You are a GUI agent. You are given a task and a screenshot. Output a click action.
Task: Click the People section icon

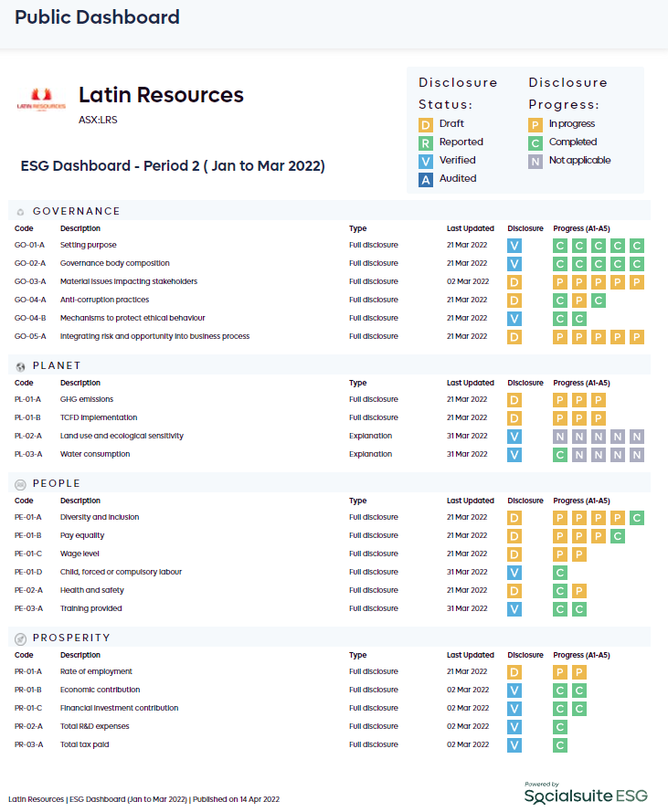click(x=21, y=484)
